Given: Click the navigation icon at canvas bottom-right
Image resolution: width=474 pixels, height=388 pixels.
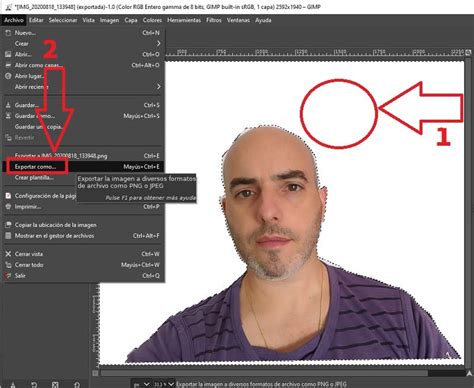Looking at the screenshot, I should (x=469, y=373).
